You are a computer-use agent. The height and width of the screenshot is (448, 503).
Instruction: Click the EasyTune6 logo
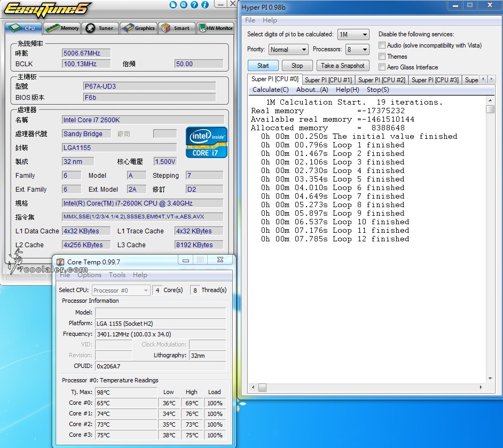point(47,10)
